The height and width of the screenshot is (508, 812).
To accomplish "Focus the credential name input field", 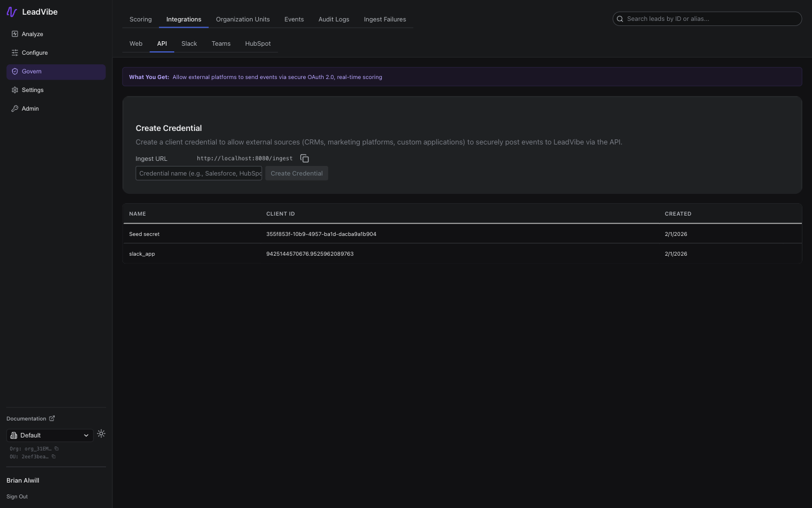I will point(198,173).
